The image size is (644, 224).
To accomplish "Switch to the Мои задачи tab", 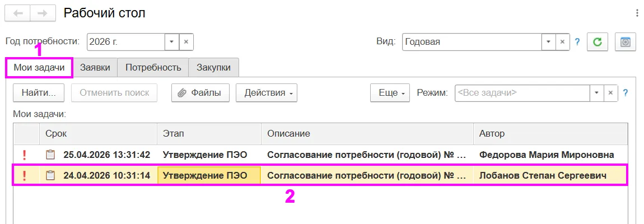I will point(39,67).
